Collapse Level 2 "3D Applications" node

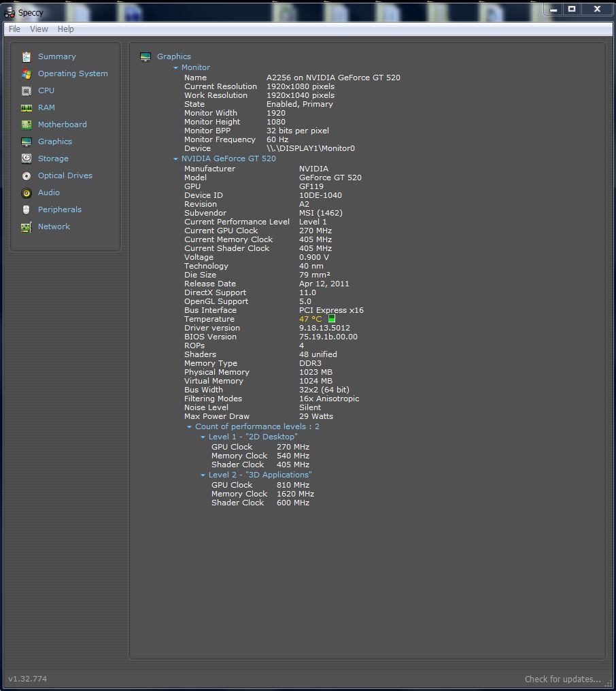tap(203, 475)
